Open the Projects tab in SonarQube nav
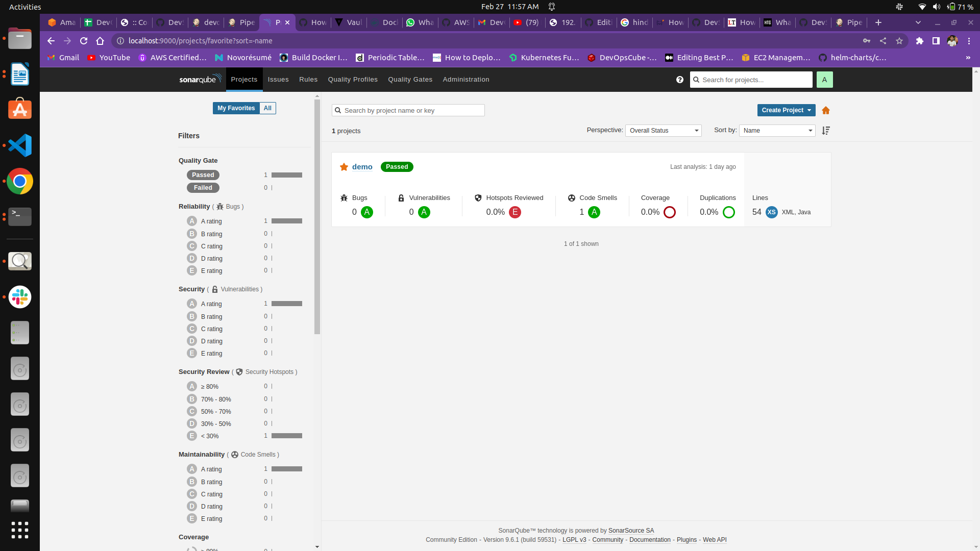980x551 pixels. pyautogui.click(x=244, y=80)
